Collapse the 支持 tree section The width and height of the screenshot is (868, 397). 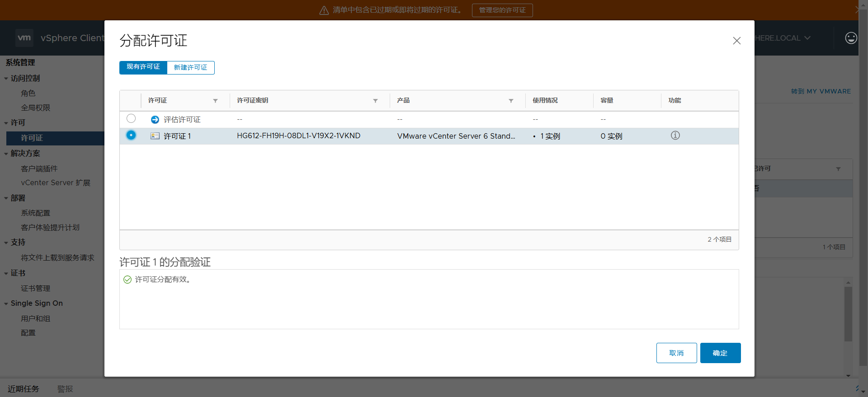(6, 243)
